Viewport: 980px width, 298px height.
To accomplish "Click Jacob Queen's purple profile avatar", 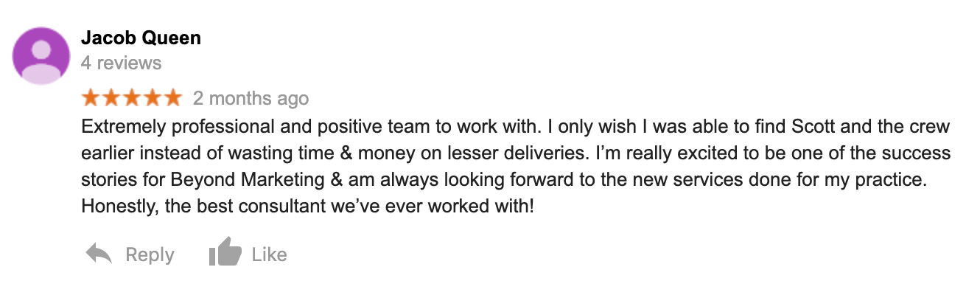I will [x=41, y=55].
